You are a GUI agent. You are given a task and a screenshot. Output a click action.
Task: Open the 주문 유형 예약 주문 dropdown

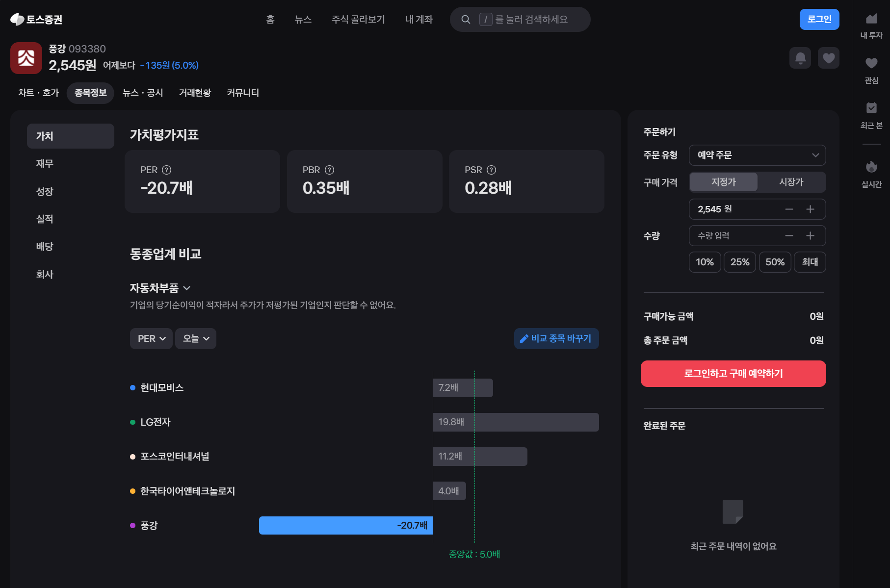pyautogui.click(x=758, y=155)
